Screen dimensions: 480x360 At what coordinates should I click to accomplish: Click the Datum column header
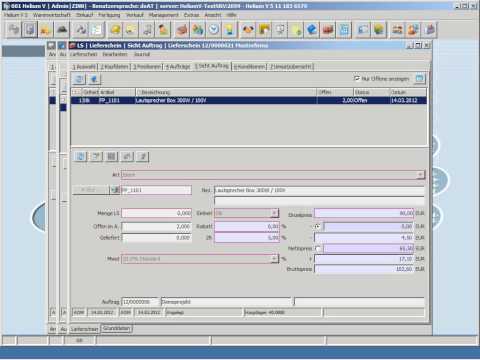tap(408, 92)
